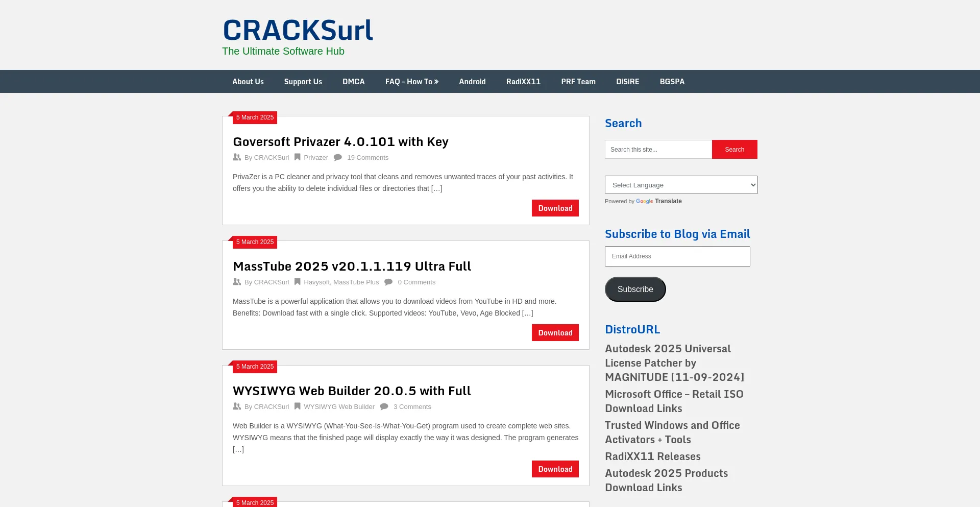This screenshot has width=980, height=507.
Task: Go to the Android menu item
Action: (472, 82)
